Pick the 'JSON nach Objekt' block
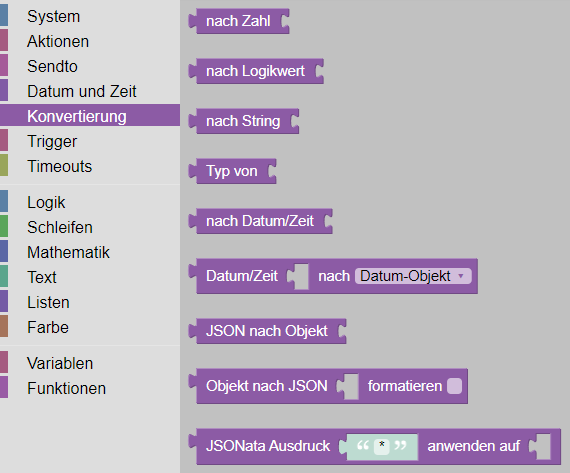The height and width of the screenshot is (473, 570). tap(266, 331)
